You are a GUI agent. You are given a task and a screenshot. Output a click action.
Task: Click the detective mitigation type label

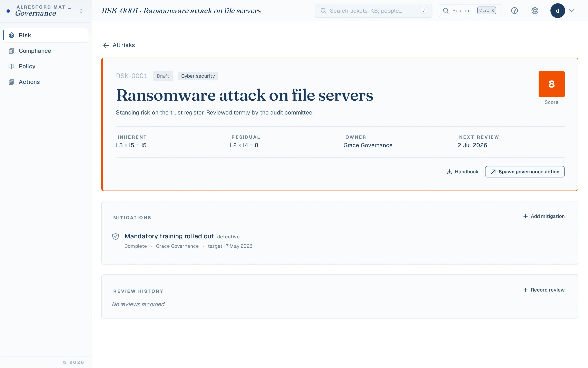228,237
